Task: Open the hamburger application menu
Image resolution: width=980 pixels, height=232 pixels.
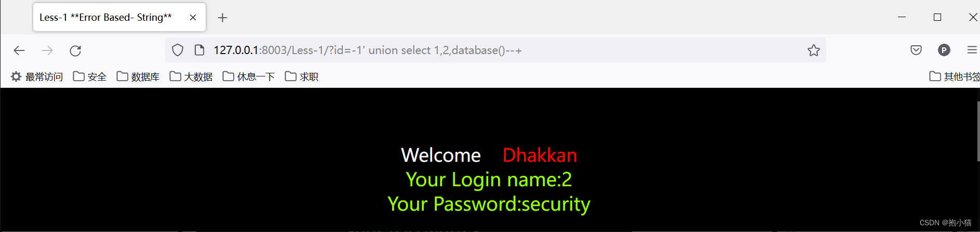Action: point(972,50)
